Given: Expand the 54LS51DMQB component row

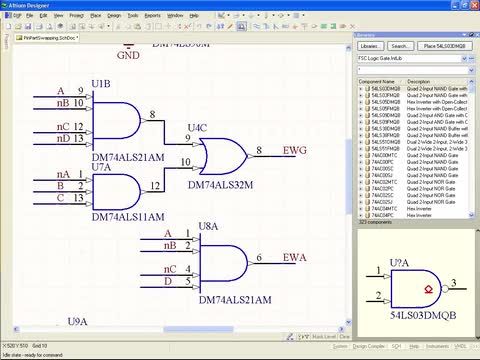Looking at the screenshot, I should (x=360, y=142).
